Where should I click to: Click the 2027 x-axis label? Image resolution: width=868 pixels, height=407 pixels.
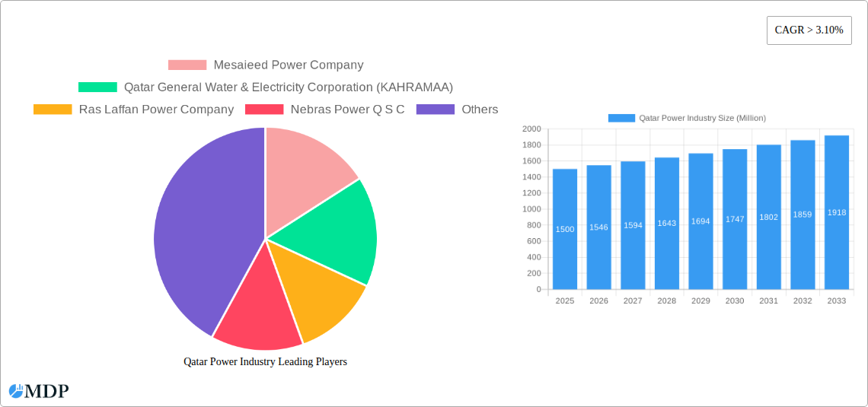[x=633, y=301]
